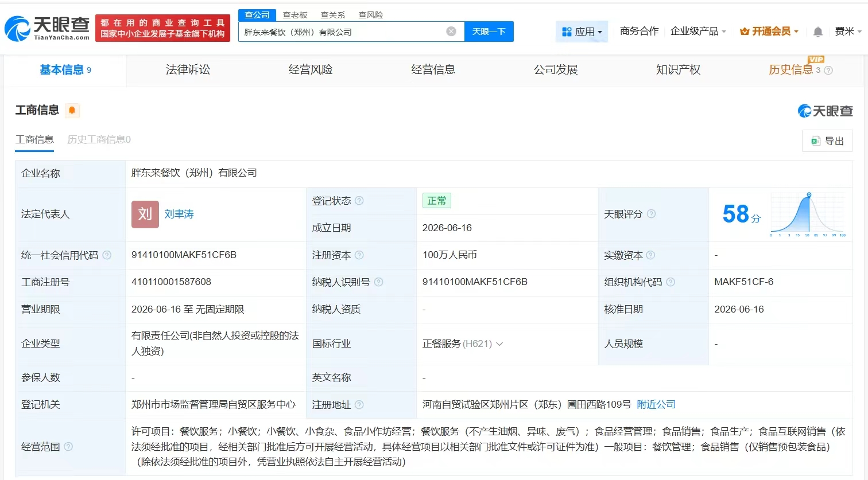The image size is (868, 480).
Task: Select the 历史工商信息0 sub-tab
Action: point(99,139)
